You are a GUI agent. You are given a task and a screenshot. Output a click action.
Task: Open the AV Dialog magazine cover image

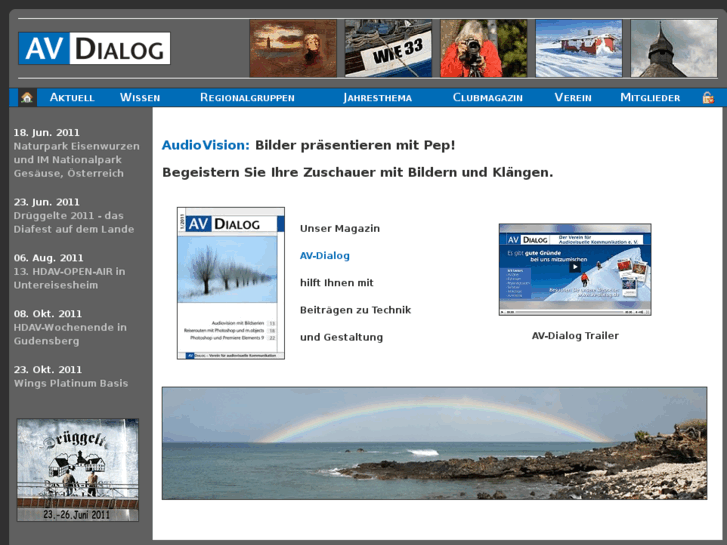[231, 283]
